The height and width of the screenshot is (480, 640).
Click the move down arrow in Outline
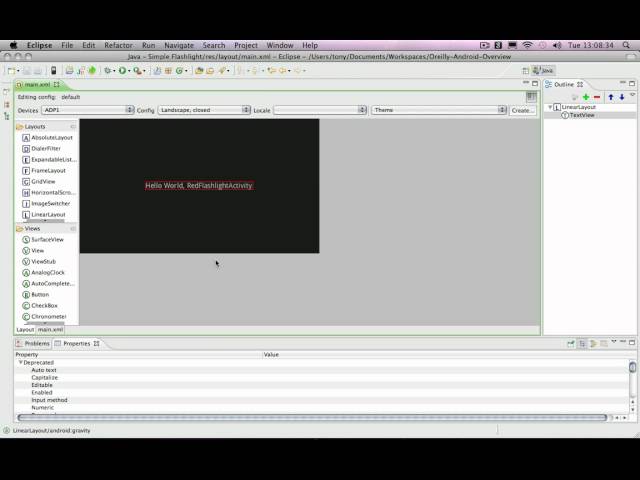click(x=622, y=97)
